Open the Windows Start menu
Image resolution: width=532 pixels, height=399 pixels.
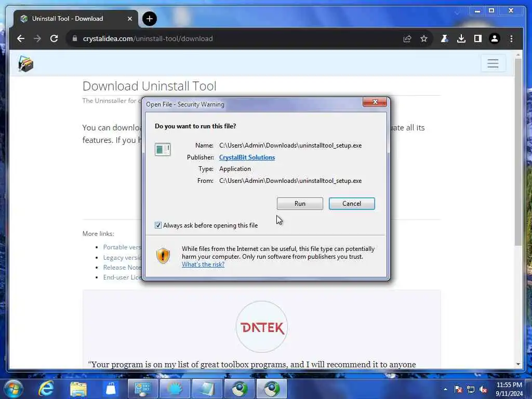point(13,389)
